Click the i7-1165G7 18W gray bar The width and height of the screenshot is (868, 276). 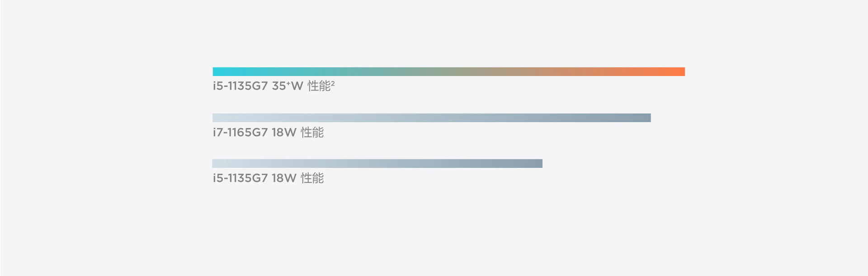click(x=432, y=118)
